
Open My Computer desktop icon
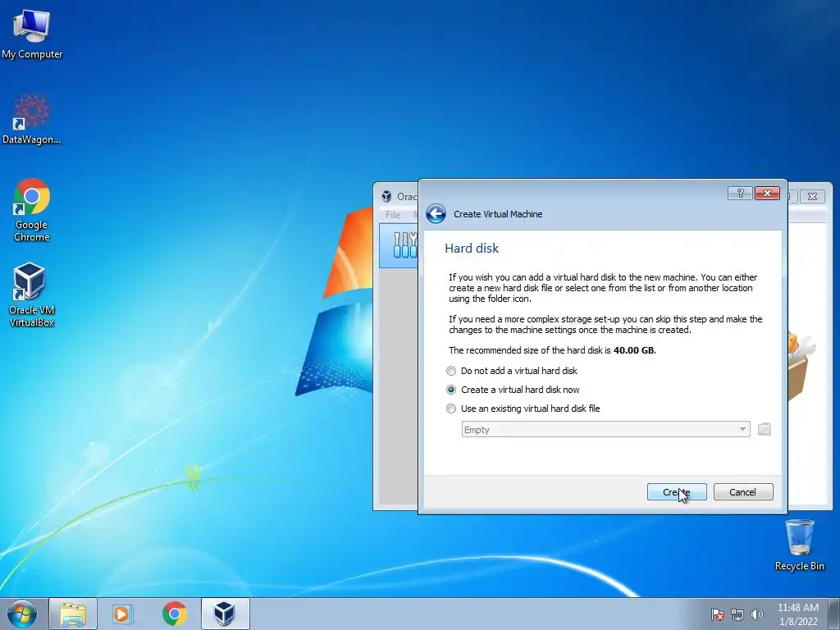tap(32, 34)
